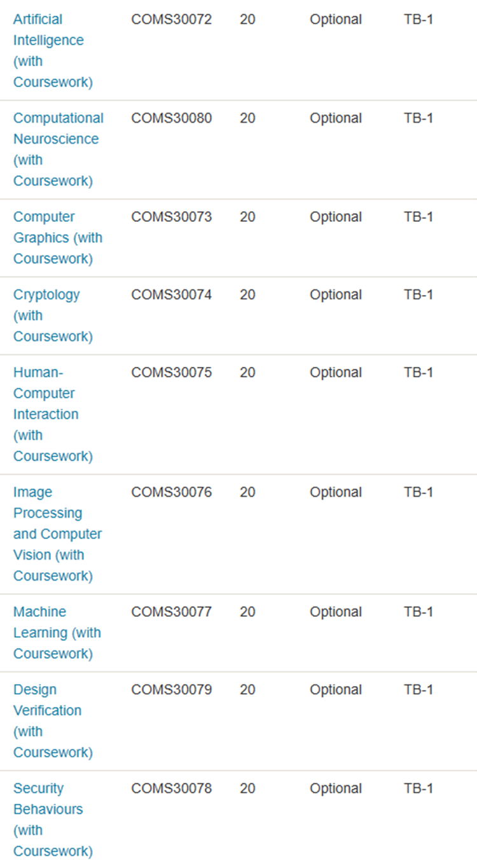This screenshot has width=477, height=868.
Task: Click the Cryptology (with Coursework) link
Action: coord(53,315)
